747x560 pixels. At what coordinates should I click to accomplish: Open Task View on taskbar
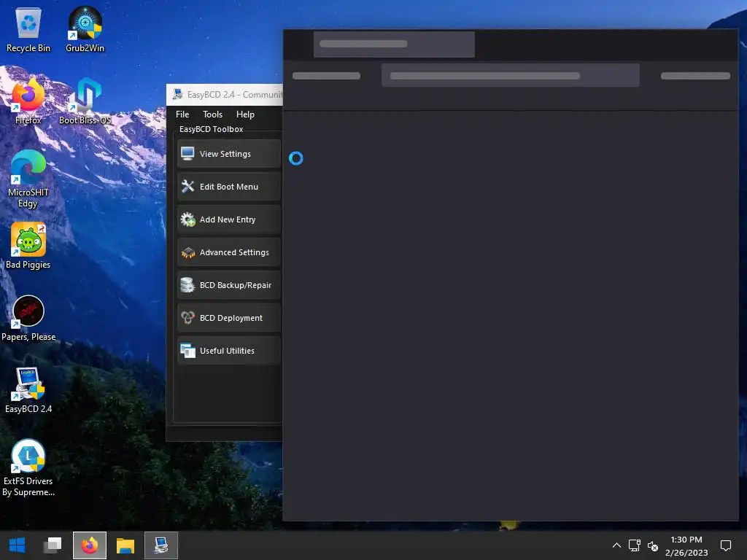53,545
